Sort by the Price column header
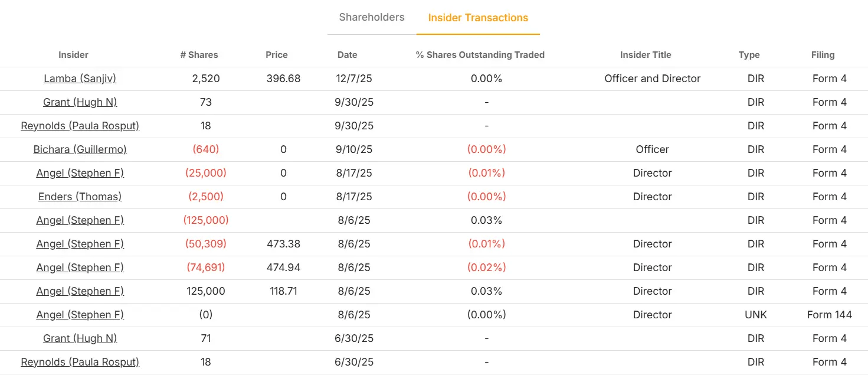 [x=277, y=55]
